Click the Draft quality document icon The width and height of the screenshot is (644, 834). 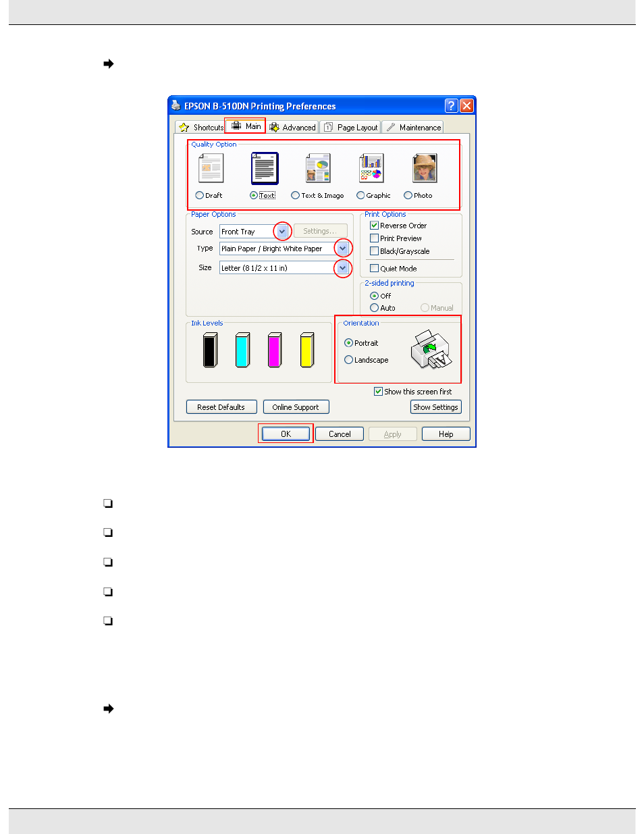click(211, 168)
